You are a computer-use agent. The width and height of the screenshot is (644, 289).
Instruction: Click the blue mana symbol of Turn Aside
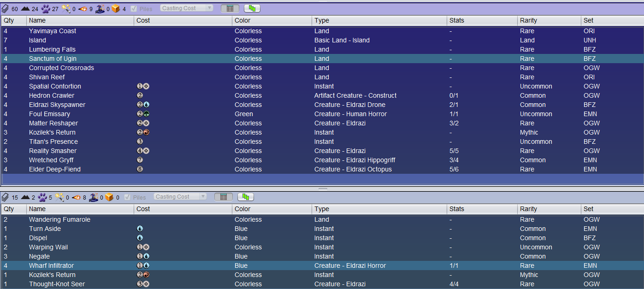tap(140, 229)
